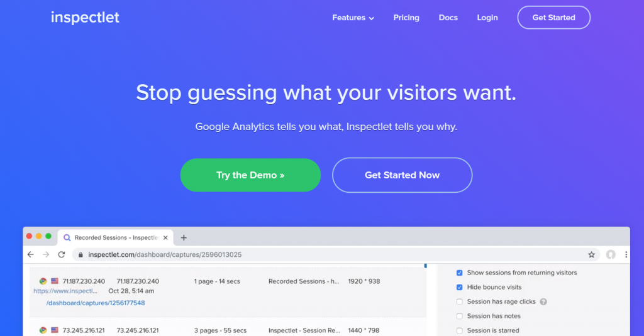Screen dimensions: 644x336
Task: Click the padlock site security icon
Action: coord(80,255)
